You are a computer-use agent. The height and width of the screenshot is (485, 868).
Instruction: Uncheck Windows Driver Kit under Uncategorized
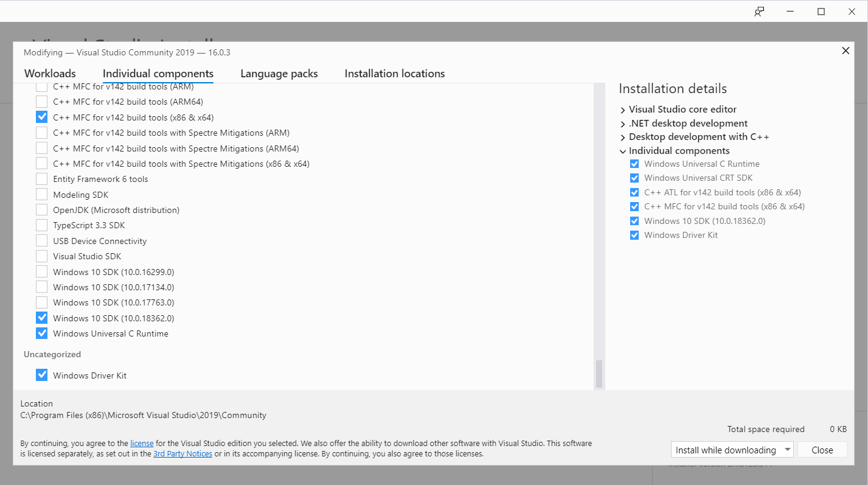tap(41, 375)
